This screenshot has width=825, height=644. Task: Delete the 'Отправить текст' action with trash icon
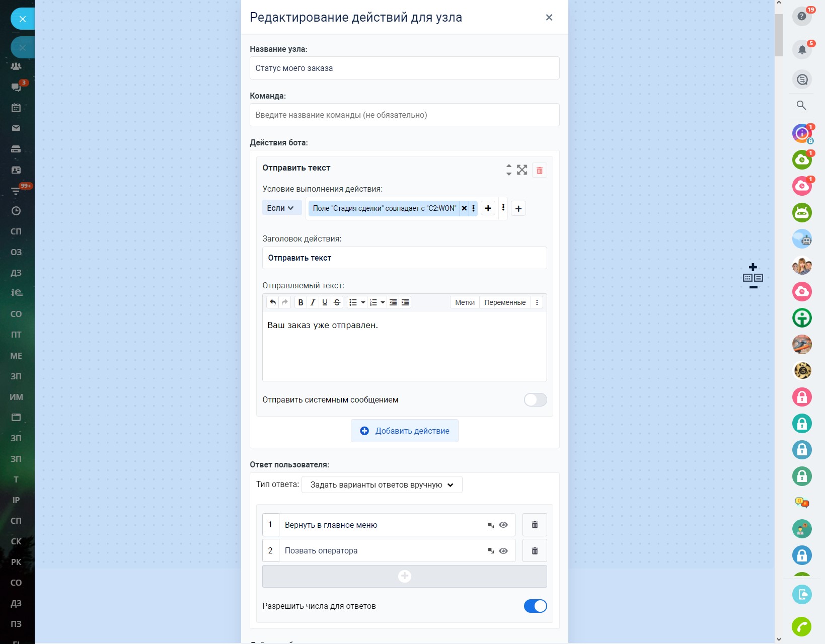[539, 171]
